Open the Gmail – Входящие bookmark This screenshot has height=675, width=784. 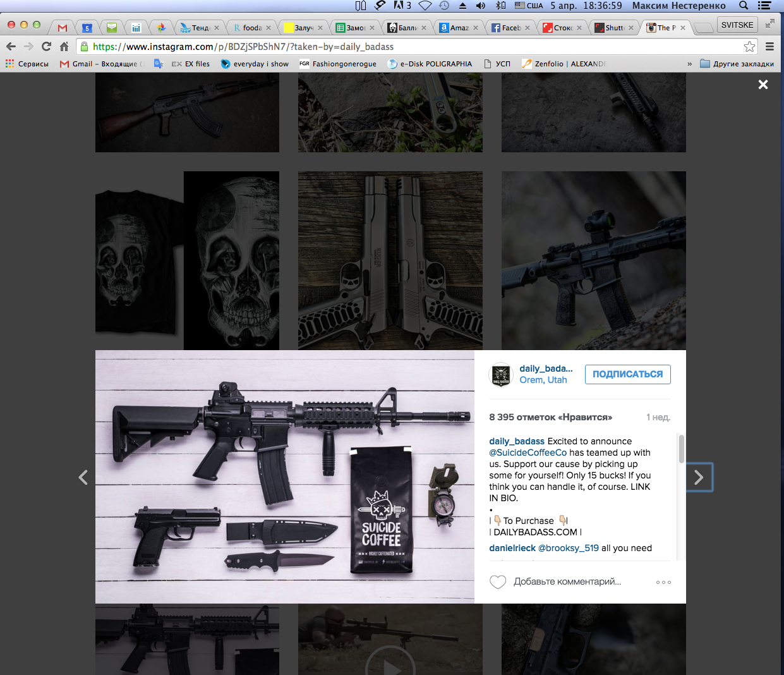click(x=102, y=64)
